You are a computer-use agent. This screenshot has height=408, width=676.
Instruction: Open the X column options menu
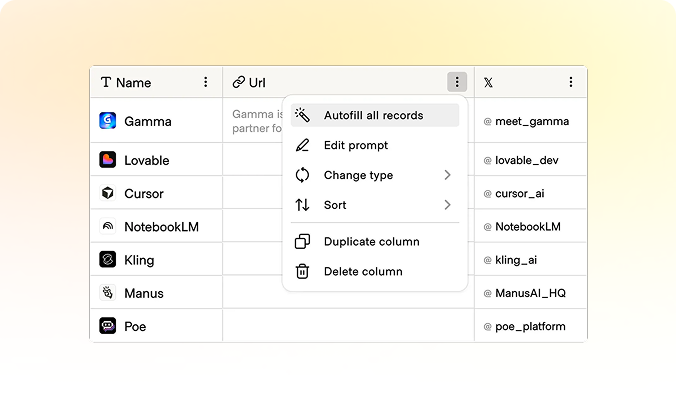(571, 82)
